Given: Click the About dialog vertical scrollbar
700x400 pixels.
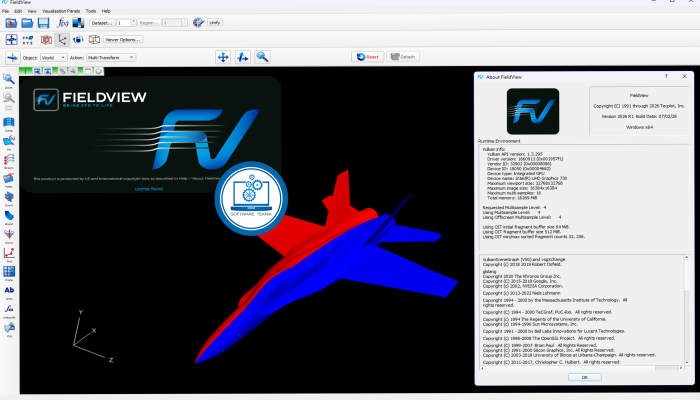Looking at the screenshot, I should pyautogui.click(x=687, y=310).
